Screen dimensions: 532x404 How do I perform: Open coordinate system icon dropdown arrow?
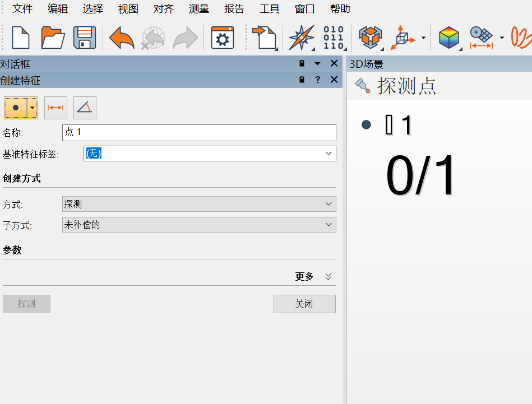(423, 38)
